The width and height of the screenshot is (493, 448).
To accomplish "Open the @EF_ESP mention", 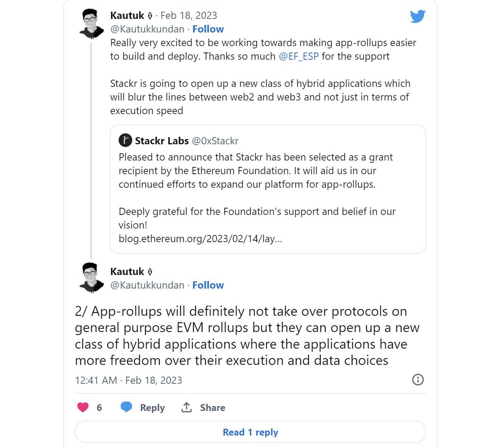I will [x=298, y=56].
